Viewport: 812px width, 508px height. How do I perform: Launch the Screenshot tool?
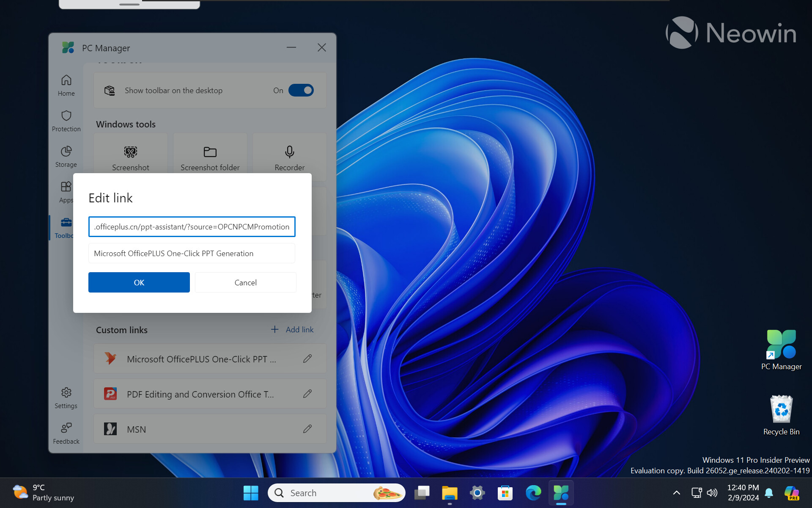pyautogui.click(x=131, y=157)
